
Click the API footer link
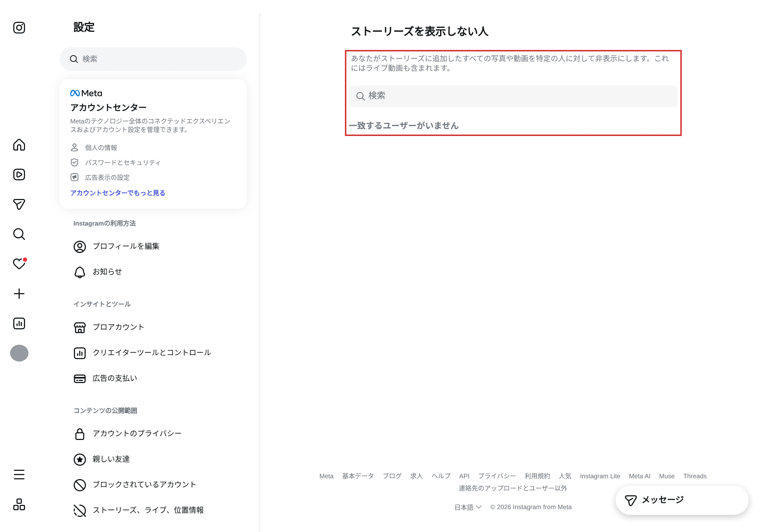coord(464,476)
